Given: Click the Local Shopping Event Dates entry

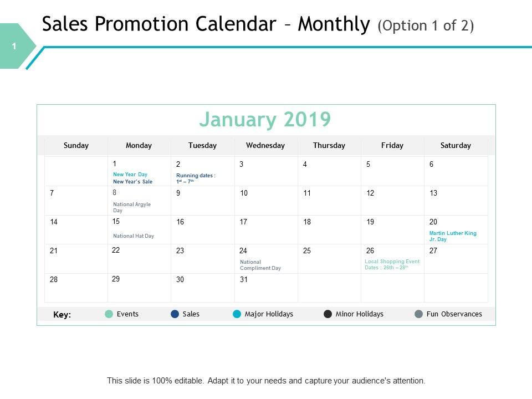Looking at the screenshot, I should click(392, 264).
